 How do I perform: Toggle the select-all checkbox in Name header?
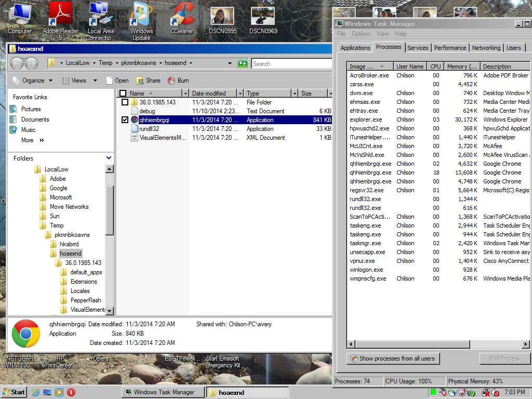123,94
